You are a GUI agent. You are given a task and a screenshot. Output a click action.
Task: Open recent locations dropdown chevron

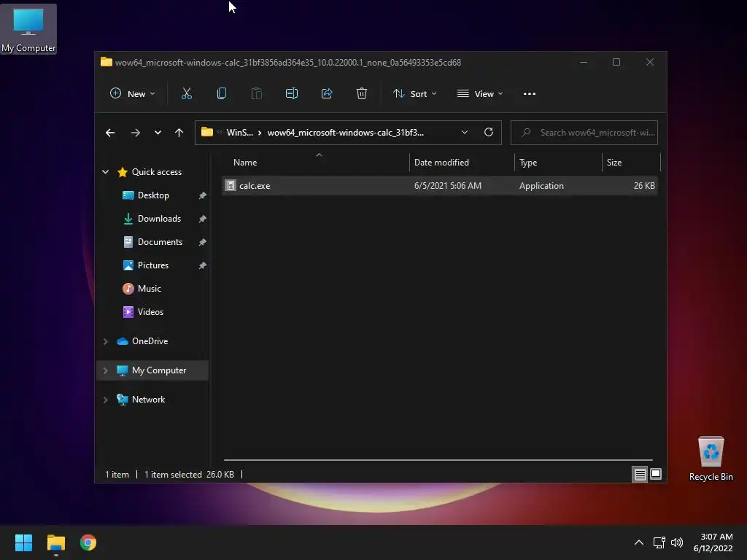[x=158, y=133]
